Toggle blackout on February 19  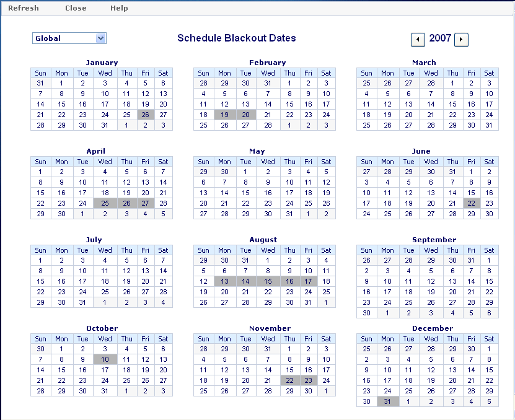click(x=225, y=115)
